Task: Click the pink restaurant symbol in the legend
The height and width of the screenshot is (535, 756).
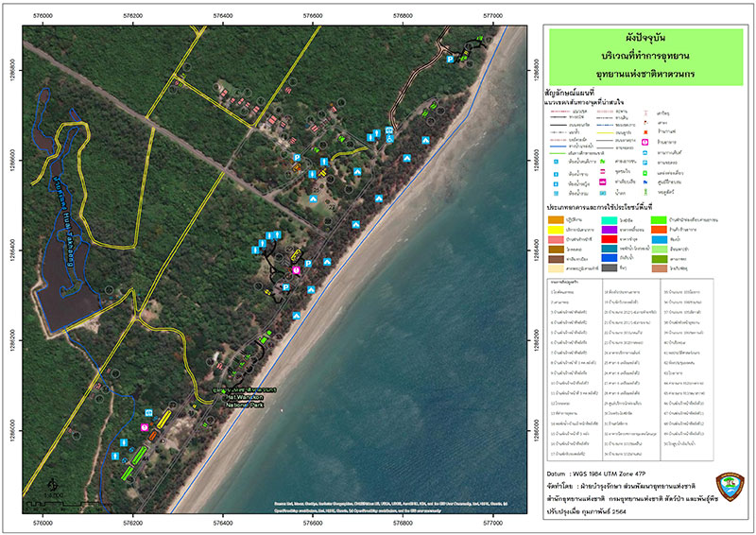Action: click(x=645, y=143)
